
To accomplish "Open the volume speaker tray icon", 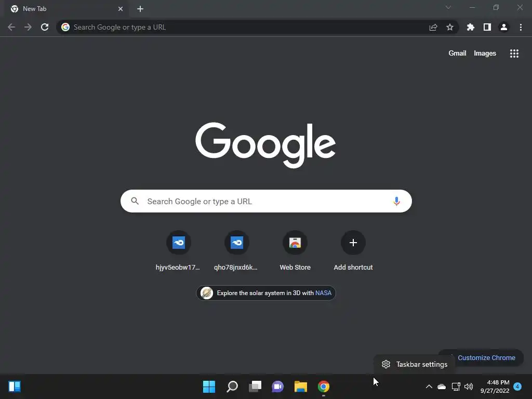I will (x=469, y=387).
